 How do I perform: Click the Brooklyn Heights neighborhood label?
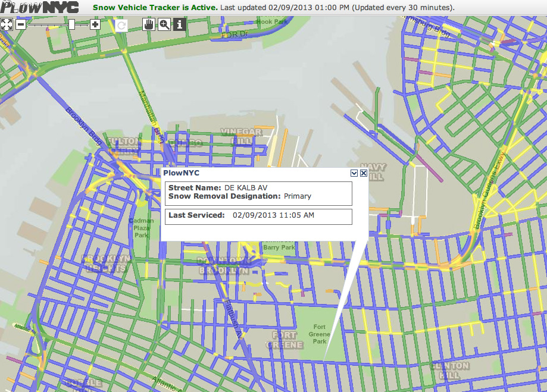[x=105, y=264]
